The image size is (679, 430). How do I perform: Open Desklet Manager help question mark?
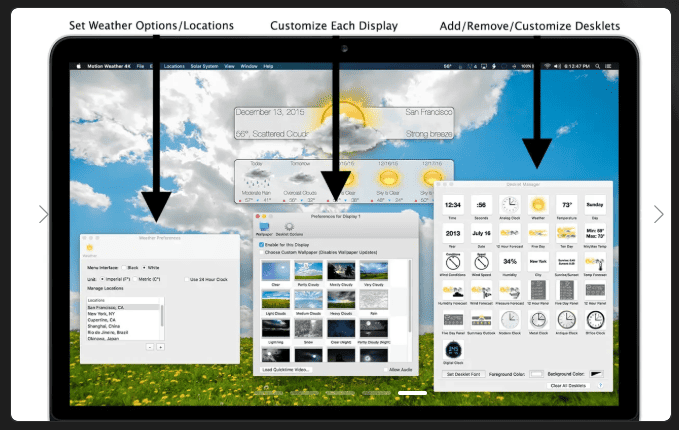point(600,385)
